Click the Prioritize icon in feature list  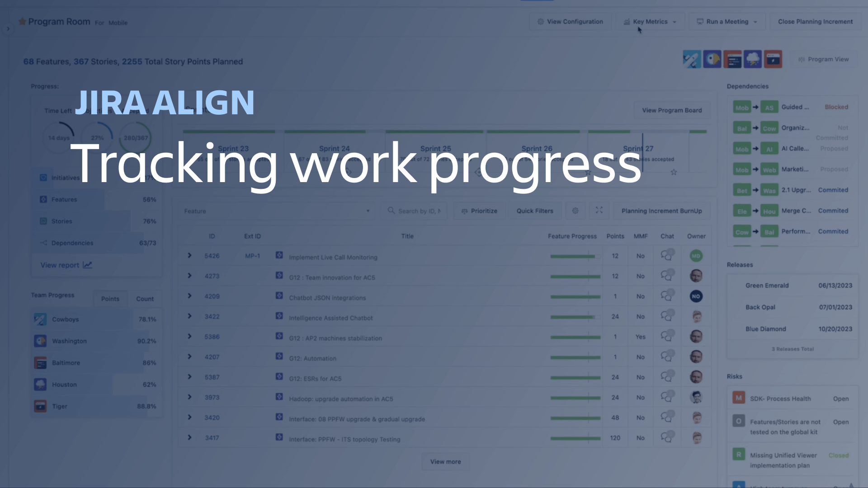click(480, 211)
